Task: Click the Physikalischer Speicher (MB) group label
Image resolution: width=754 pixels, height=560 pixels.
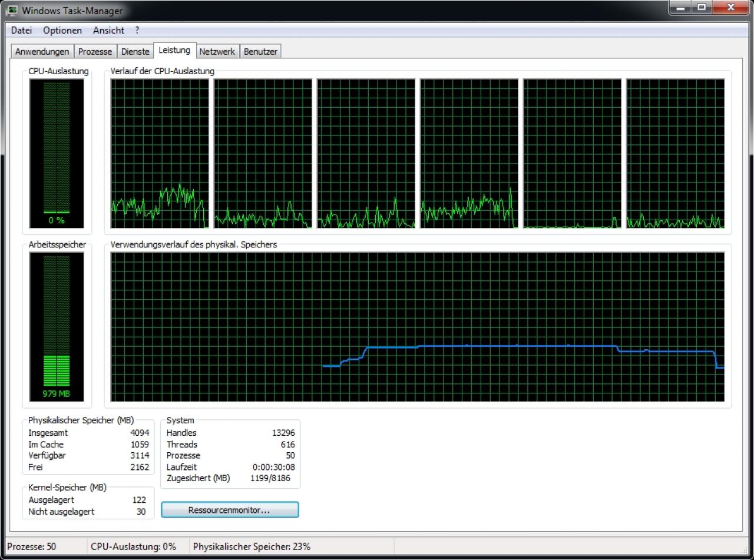Action: click(x=81, y=420)
